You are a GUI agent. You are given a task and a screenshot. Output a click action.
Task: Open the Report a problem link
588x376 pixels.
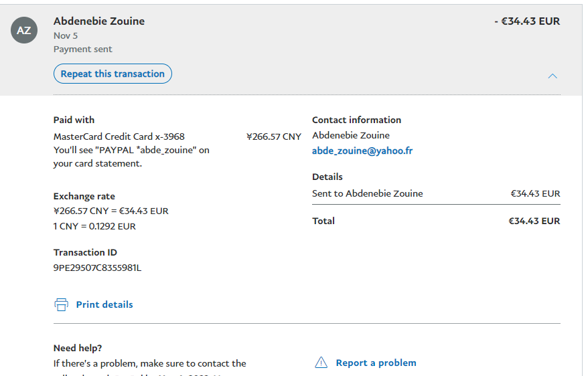(376, 363)
